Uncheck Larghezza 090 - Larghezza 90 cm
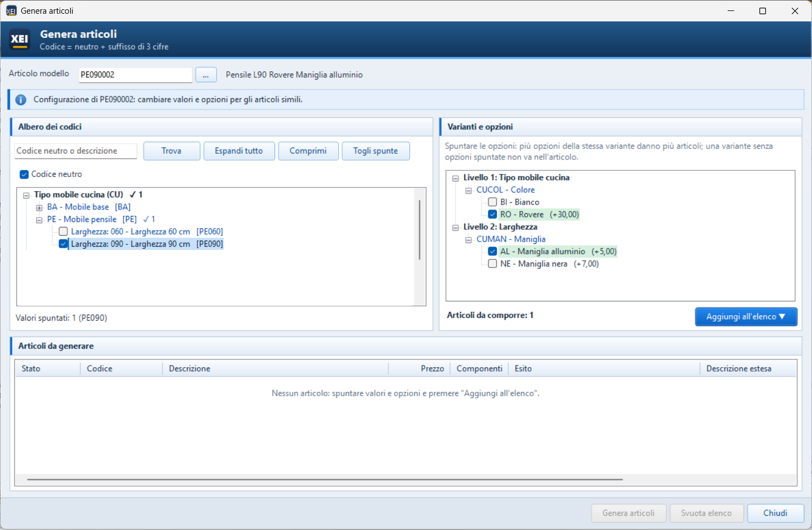 pos(63,244)
